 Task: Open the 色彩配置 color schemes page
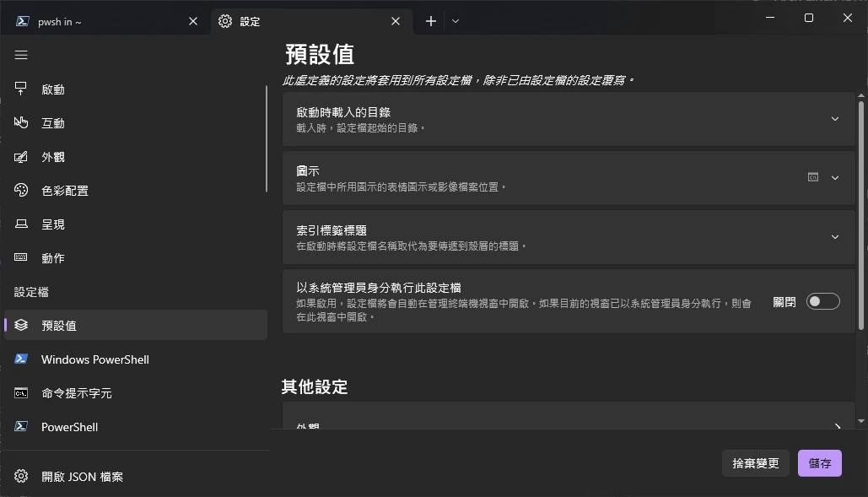[64, 191]
